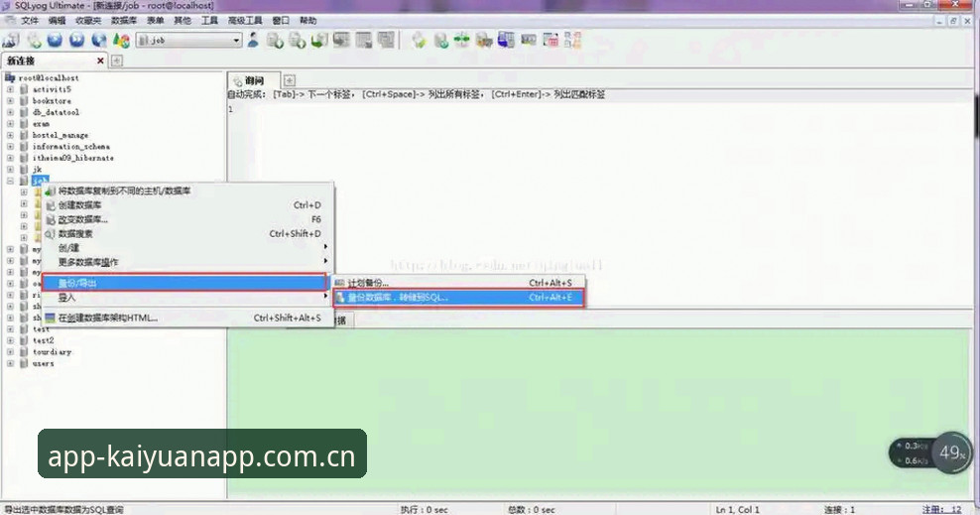The width and height of the screenshot is (980, 515).
Task: Expand the exam database node
Action: [x=10, y=124]
